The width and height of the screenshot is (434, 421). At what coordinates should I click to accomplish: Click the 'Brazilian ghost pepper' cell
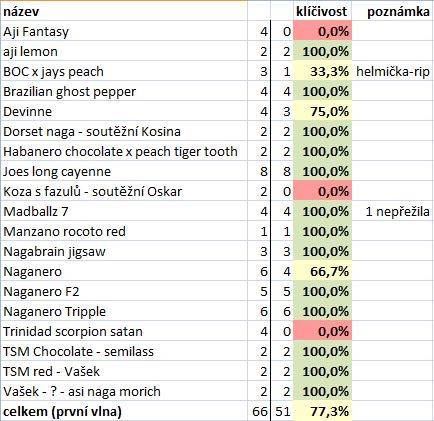coord(124,91)
